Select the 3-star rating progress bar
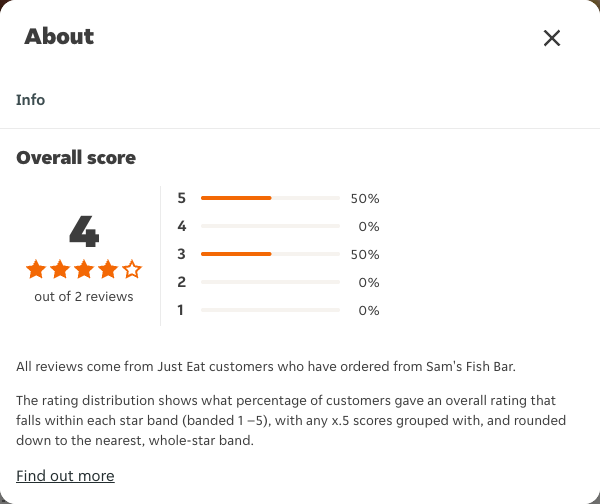This screenshot has height=504, width=600. (x=270, y=254)
